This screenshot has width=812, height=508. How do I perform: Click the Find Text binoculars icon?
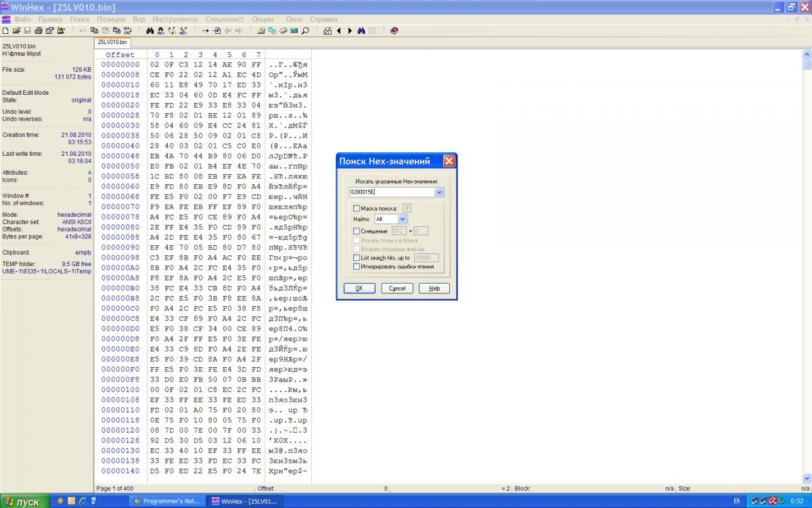pos(150,30)
